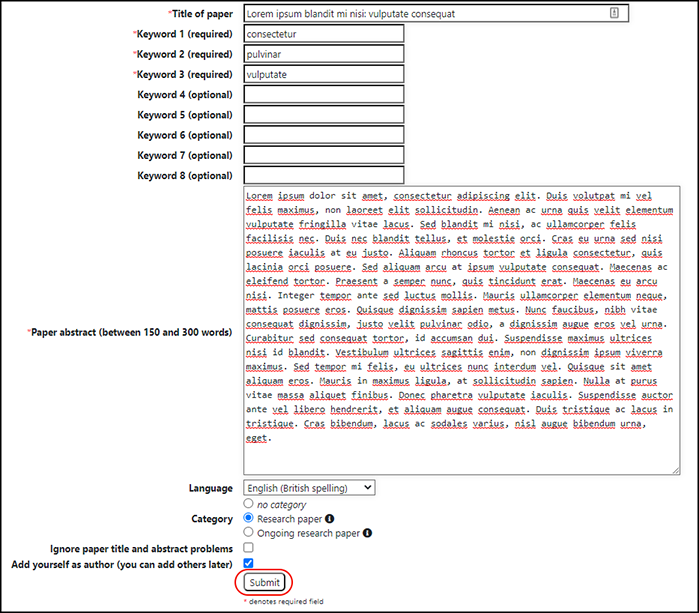The width and height of the screenshot is (699, 613).
Task: Click the Keyword 1 field containing consectetur
Action: click(324, 34)
